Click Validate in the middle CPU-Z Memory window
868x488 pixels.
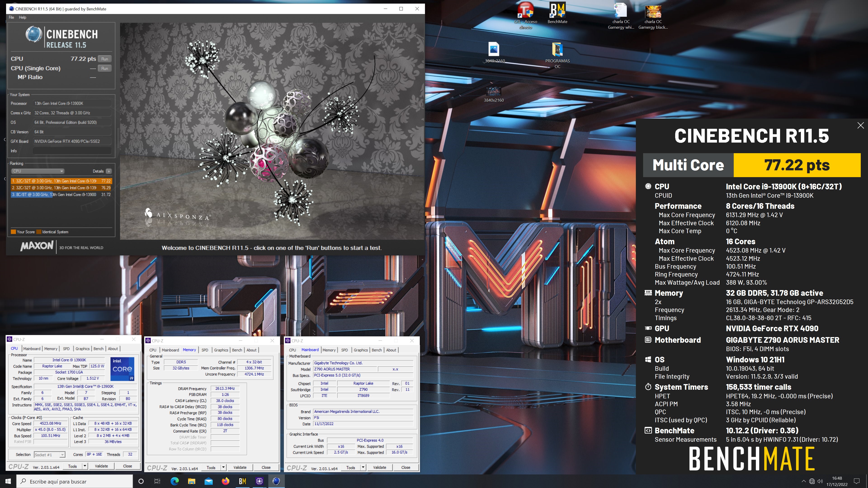point(240,467)
